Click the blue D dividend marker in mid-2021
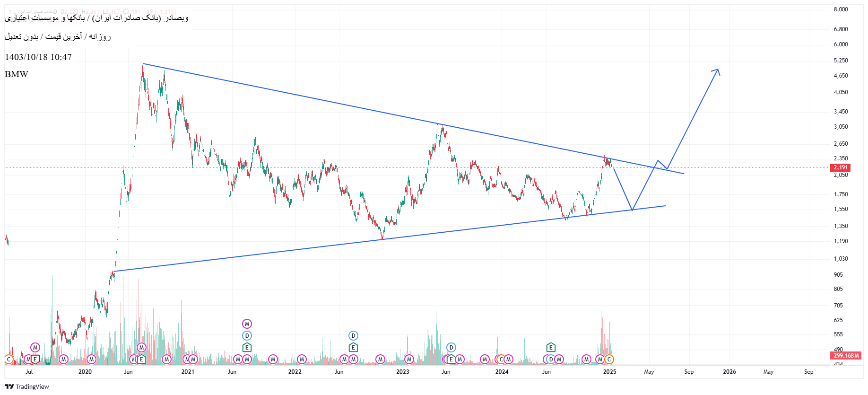Viewport: 868px width, 395px height. [247, 336]
